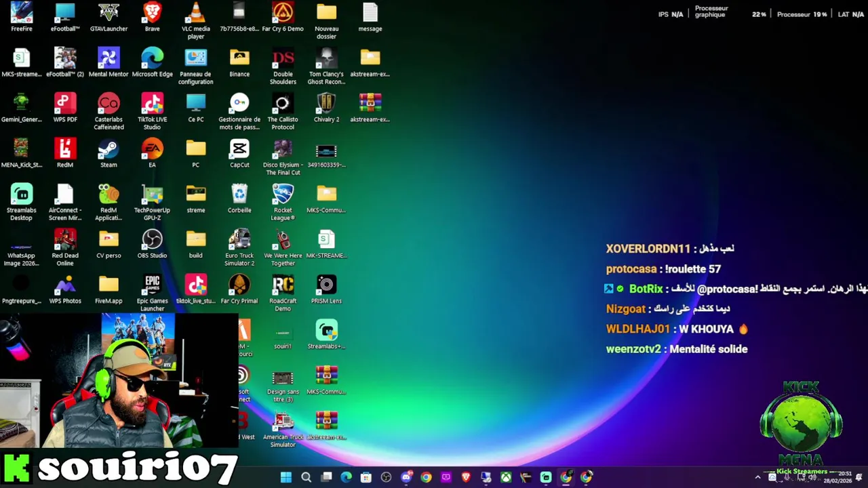Open Panneau de configuration icon

point(196,66)
